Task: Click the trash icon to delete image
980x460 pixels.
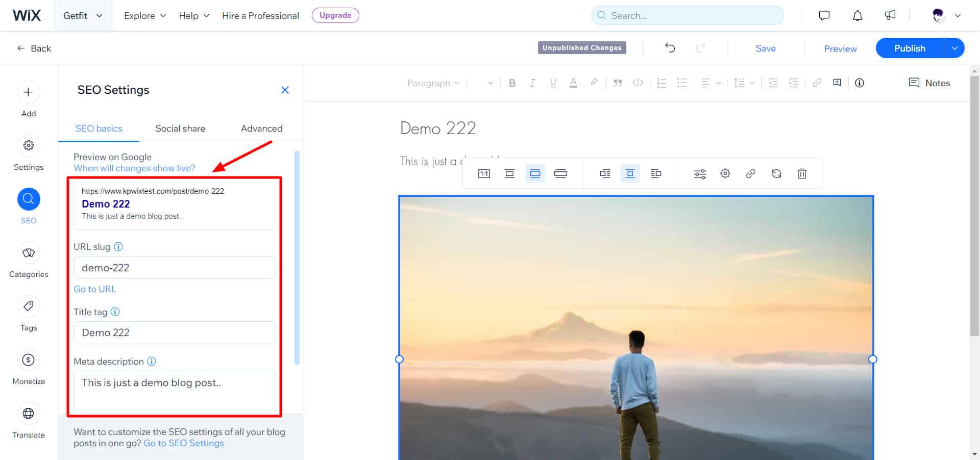Action: pyautogui.click(x=802, y=174)
